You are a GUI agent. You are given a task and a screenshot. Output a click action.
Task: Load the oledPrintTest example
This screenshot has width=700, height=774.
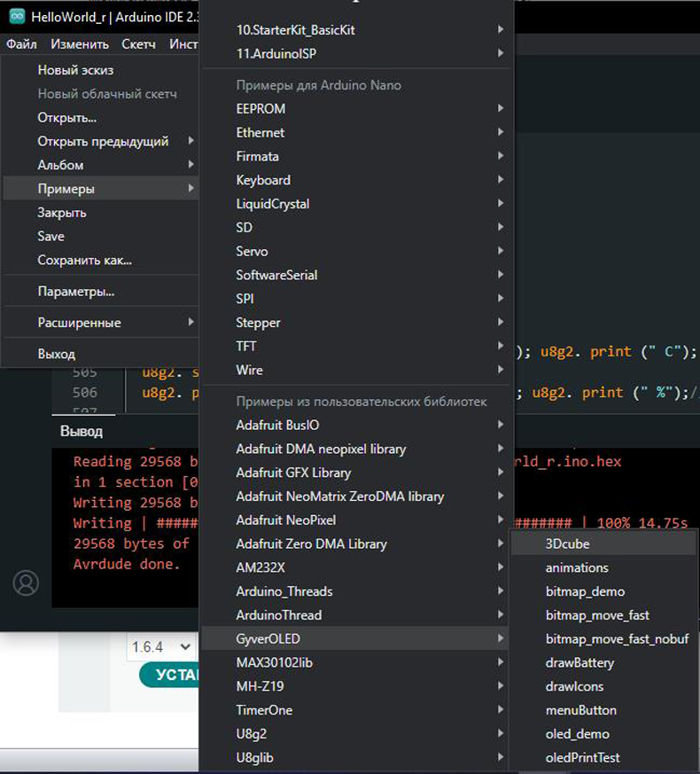[603, 757]
